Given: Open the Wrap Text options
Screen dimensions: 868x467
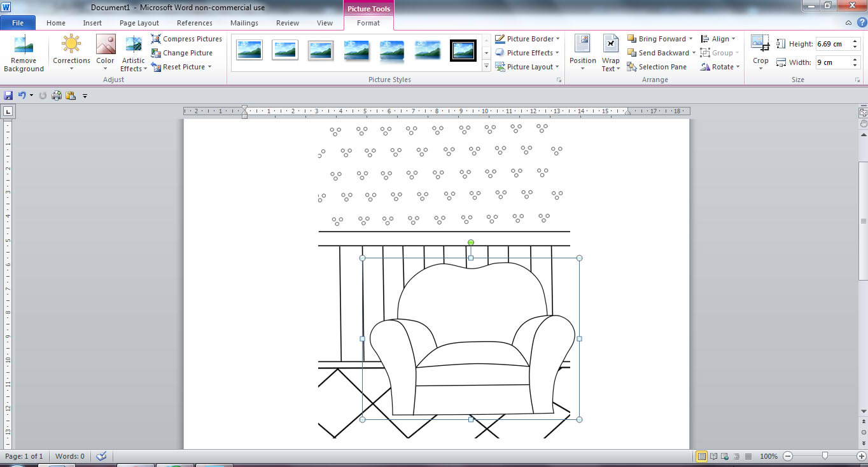Looking at the screenshot, I should coord(610,53).
